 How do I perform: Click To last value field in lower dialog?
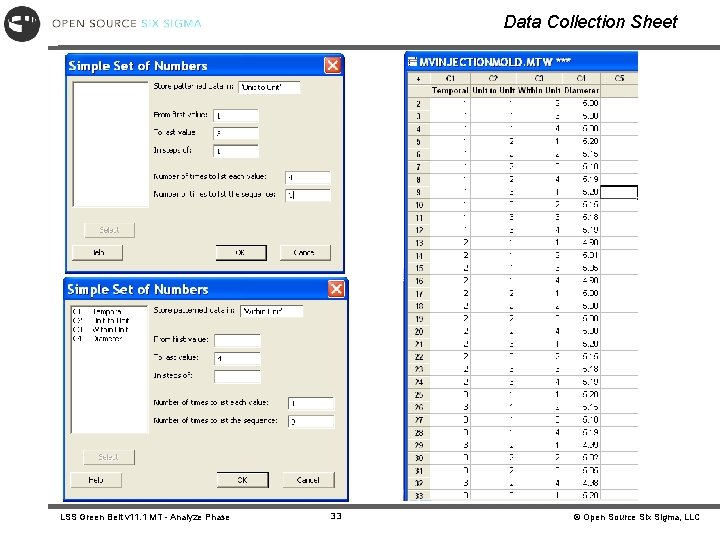coord(237,358)
